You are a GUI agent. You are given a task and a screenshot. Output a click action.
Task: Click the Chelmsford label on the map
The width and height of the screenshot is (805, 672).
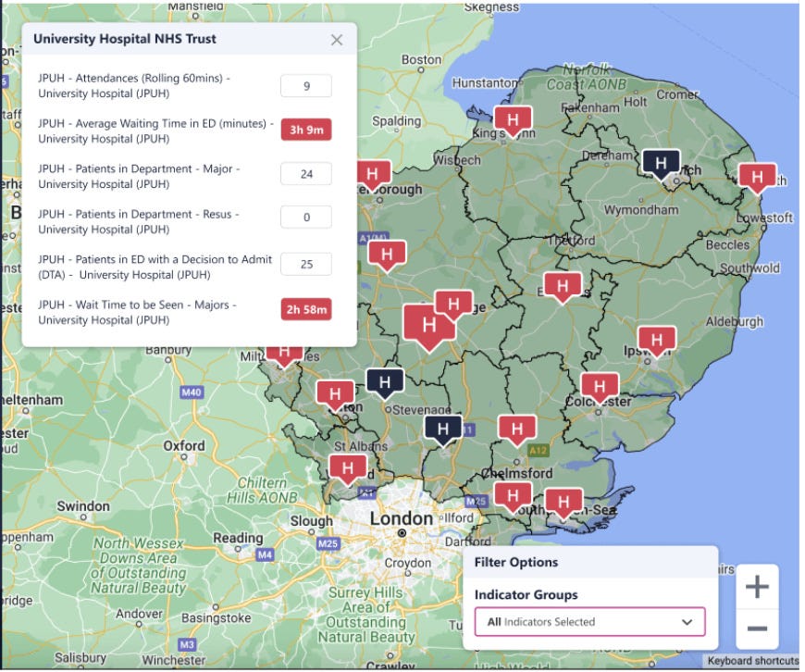click(x=517, y=473)
